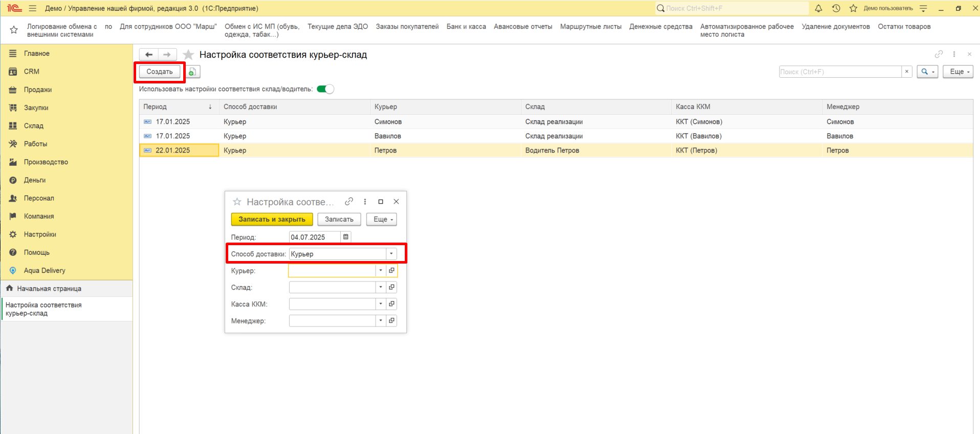Open Остатки товаров shortcut
The image size is (980, 434).
pyautogui.click(x=904, y=27)
